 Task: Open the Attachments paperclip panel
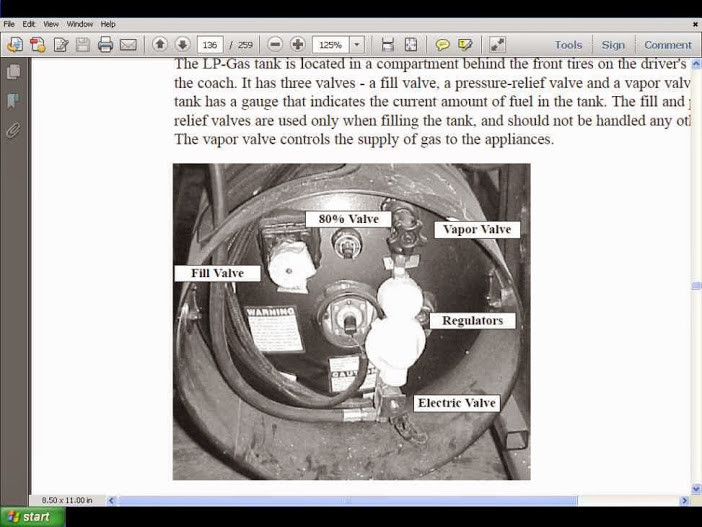14,130
